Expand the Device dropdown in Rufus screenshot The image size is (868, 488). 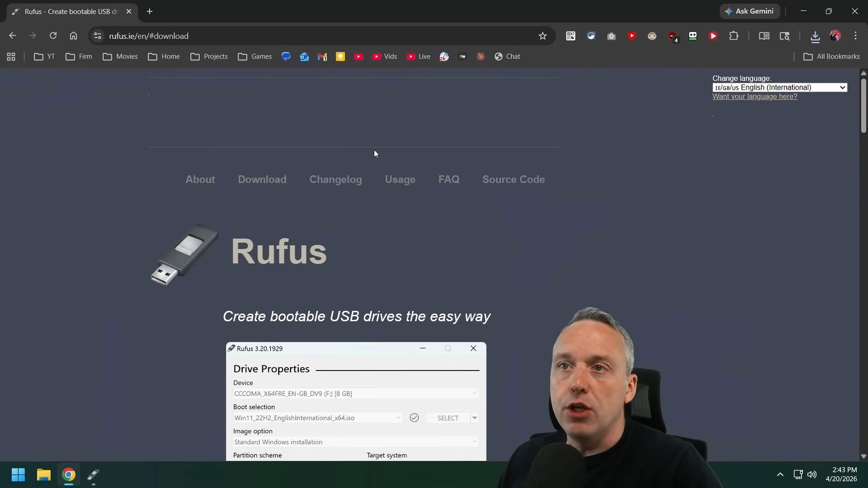click(x=474, y=393)
